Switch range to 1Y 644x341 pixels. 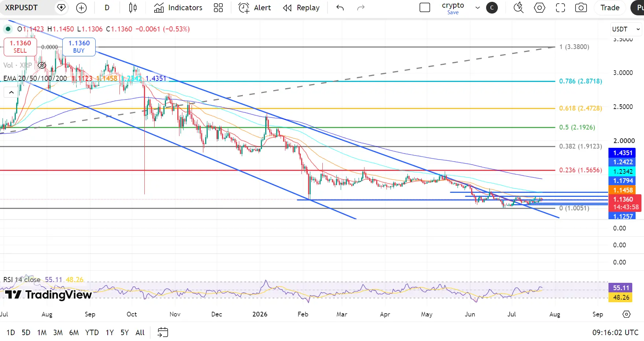110,332
